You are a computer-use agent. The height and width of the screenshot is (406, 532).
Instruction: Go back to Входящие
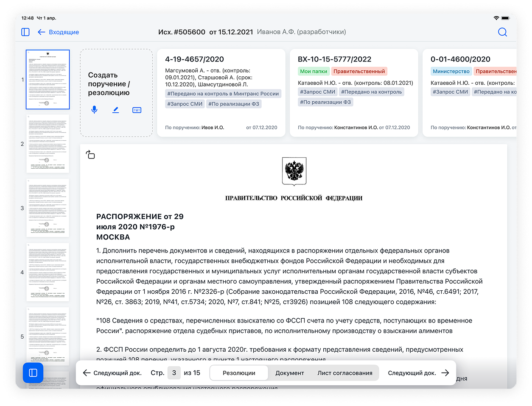click(58, 32)
